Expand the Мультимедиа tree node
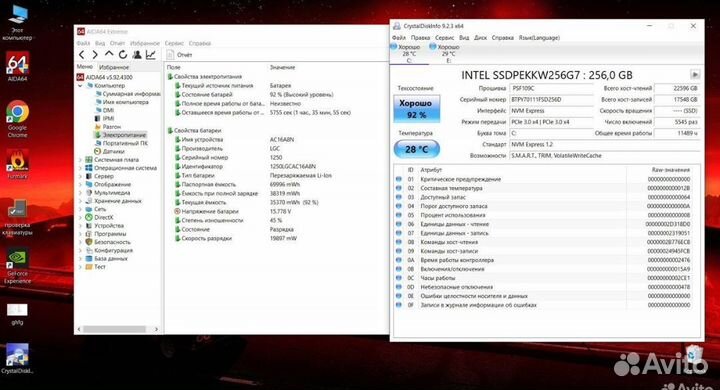720x390 pixels. pyautogui.click(x=80, y=193)
